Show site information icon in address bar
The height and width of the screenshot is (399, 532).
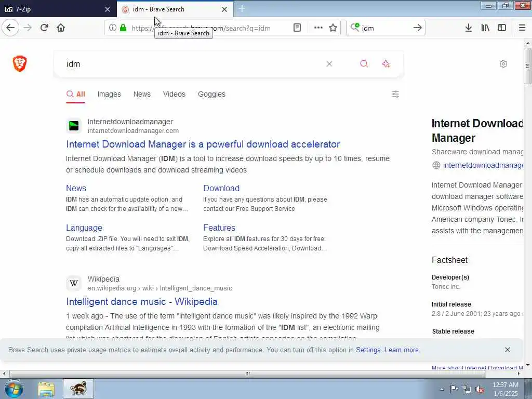113,28
